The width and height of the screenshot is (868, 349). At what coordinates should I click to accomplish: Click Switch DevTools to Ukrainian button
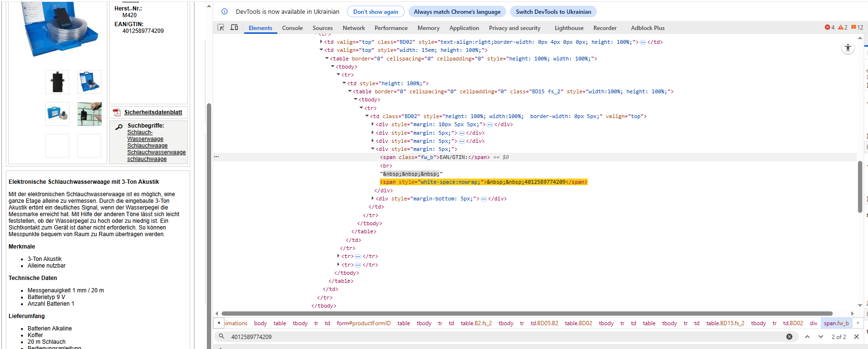553,11
